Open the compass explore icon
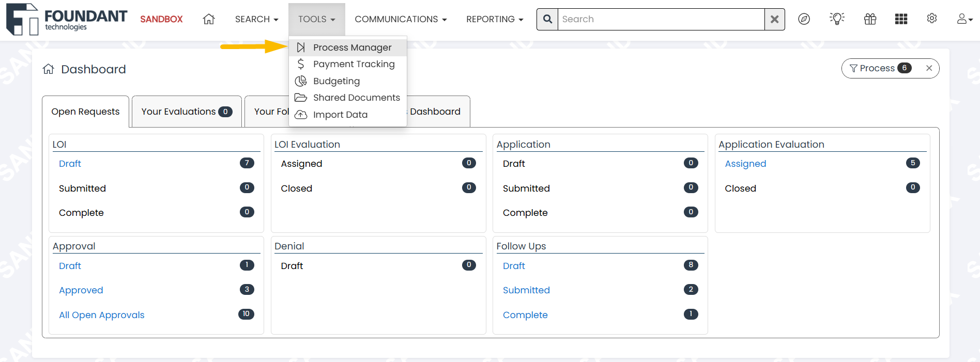This screenshot has height=362, width=980. coord(804,19)
